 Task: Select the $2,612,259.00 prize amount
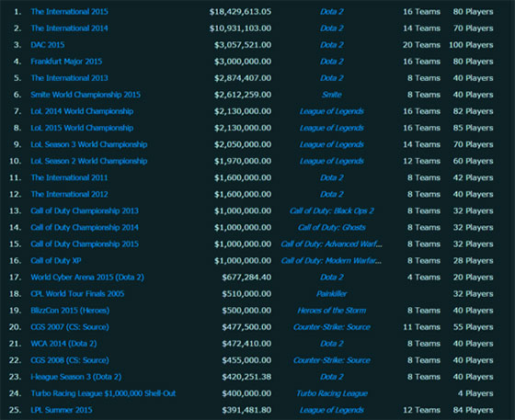243,95
